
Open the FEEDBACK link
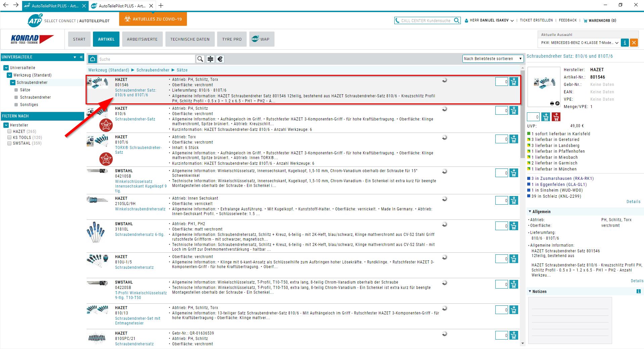[568, 20]
